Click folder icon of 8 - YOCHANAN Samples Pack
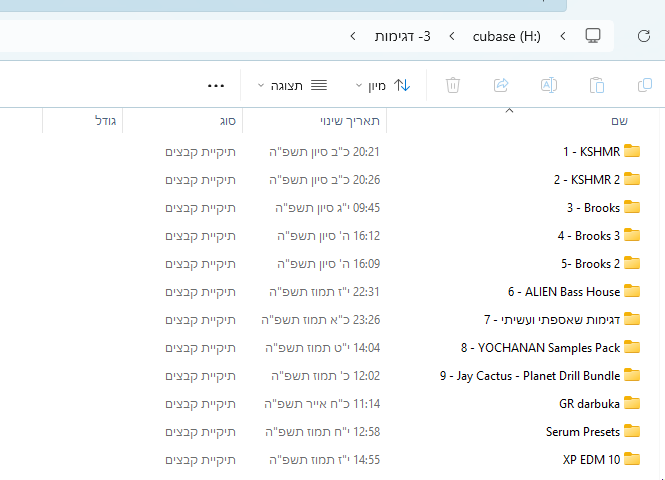 coord(632,347)
